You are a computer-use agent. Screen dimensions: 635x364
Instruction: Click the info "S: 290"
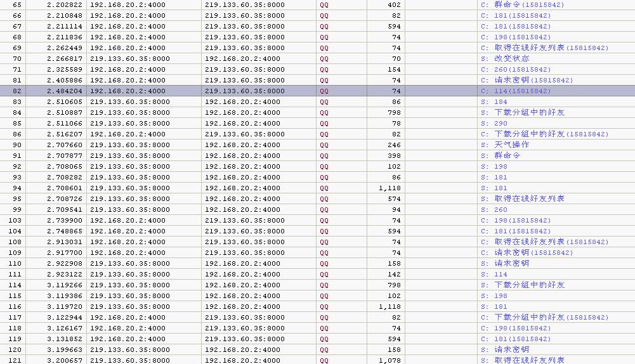click(494, 123)
